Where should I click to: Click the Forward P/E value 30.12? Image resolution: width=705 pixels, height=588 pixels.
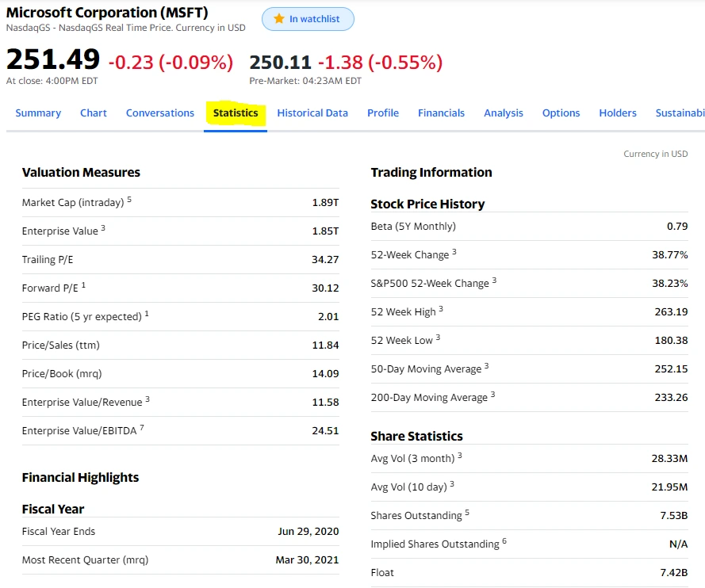325,288
